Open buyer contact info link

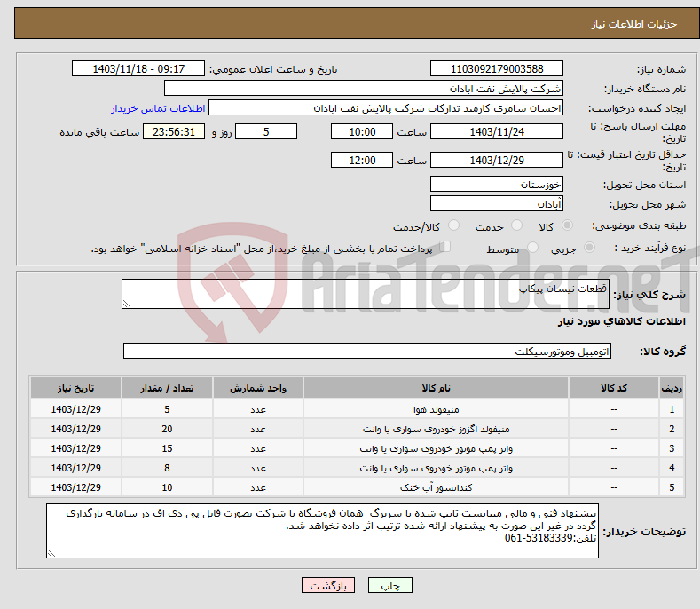158,108
